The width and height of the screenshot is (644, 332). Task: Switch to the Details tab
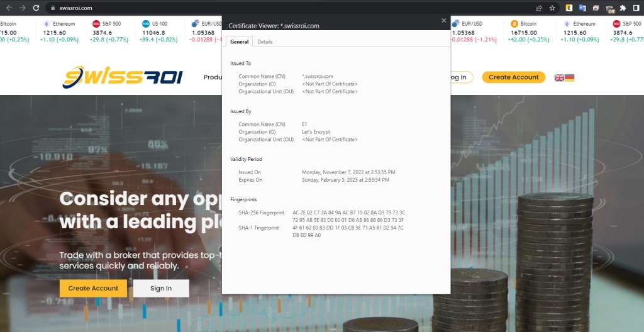[265, 41]
